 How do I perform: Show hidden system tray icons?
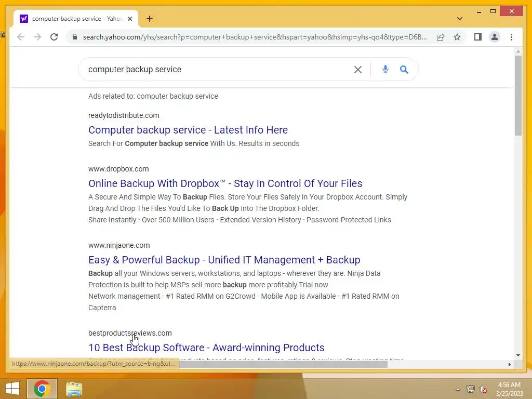tap(458, 389)
